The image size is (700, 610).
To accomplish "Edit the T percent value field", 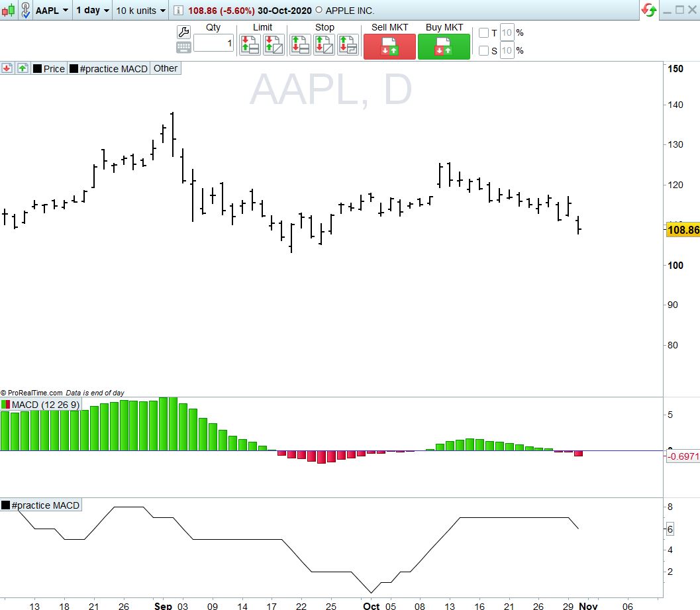I will click(507, 32).
